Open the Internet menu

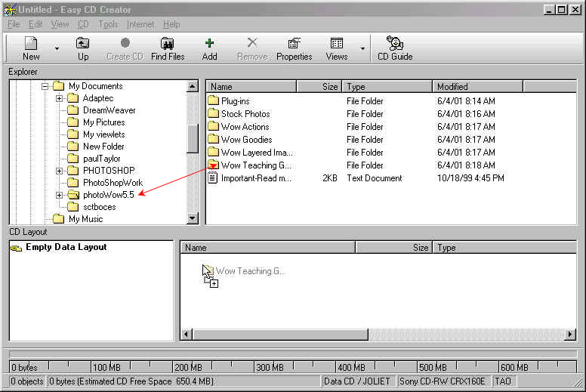tap(140, 24)
